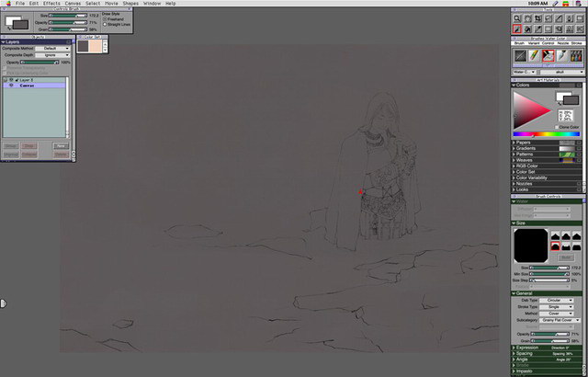Screen dimensions: 588x377
Task: Select the Dropper tool
Action: click(538, 29)
